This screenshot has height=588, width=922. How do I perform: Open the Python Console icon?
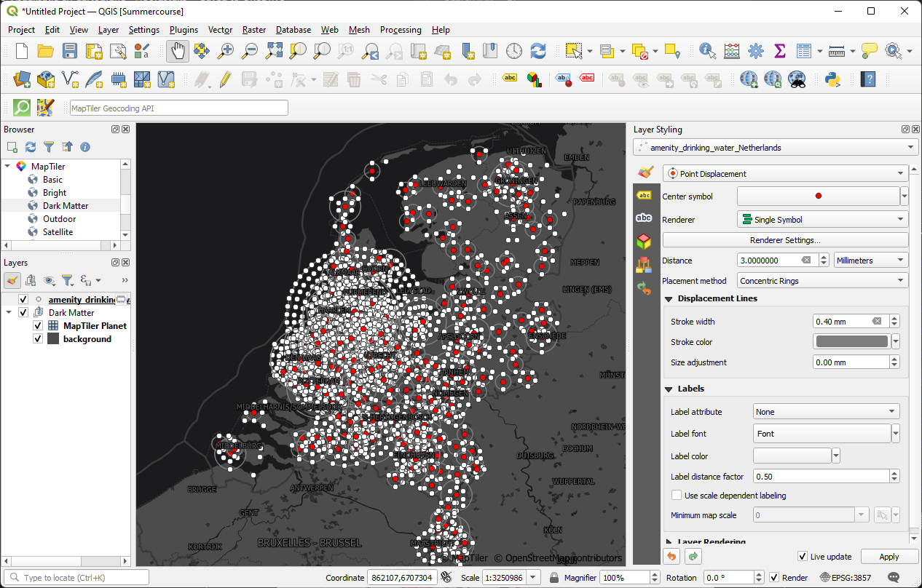click(x=833, y=79)
